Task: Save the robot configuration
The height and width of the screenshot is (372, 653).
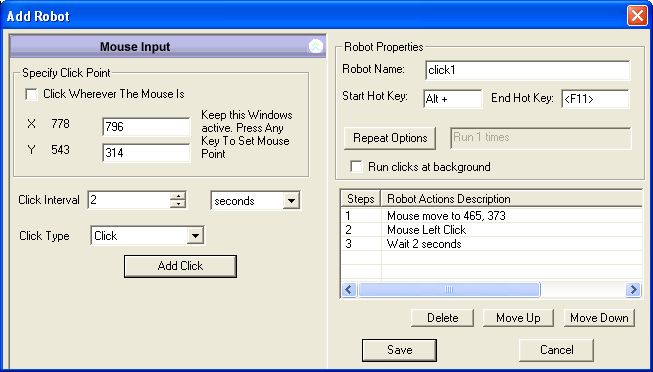Action: 399,350
